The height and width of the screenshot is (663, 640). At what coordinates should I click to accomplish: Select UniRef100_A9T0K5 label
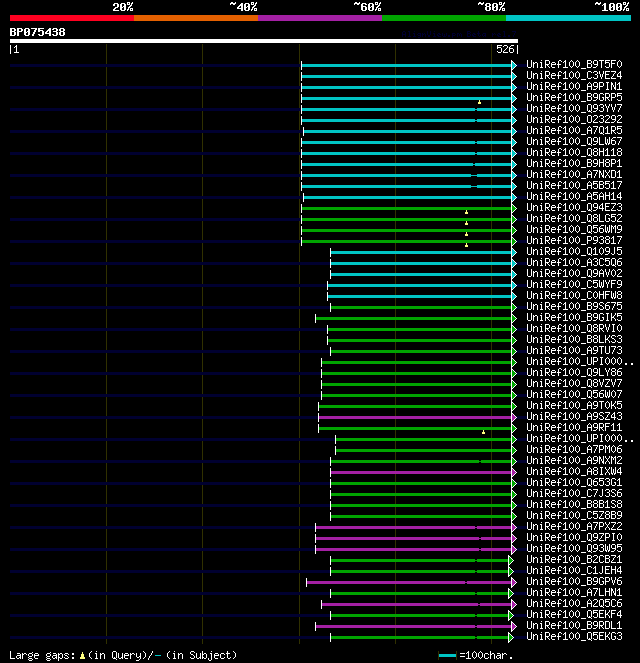[x=574, y=405]
